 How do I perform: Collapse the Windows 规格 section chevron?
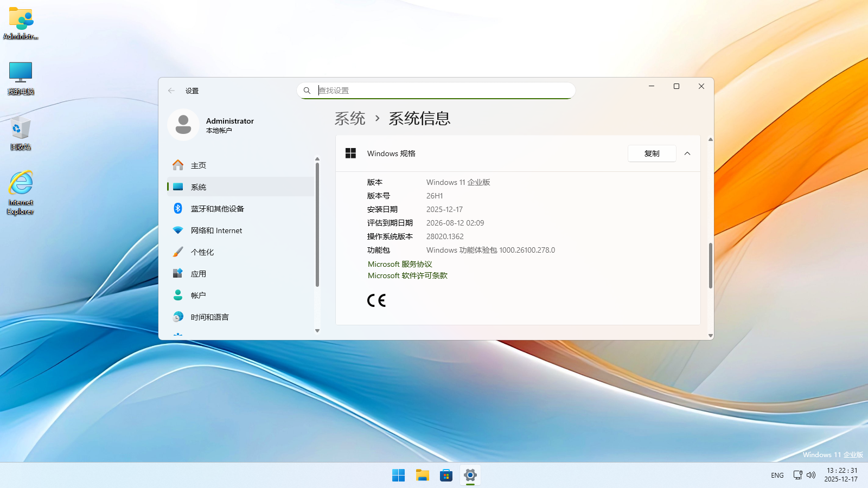687,153
